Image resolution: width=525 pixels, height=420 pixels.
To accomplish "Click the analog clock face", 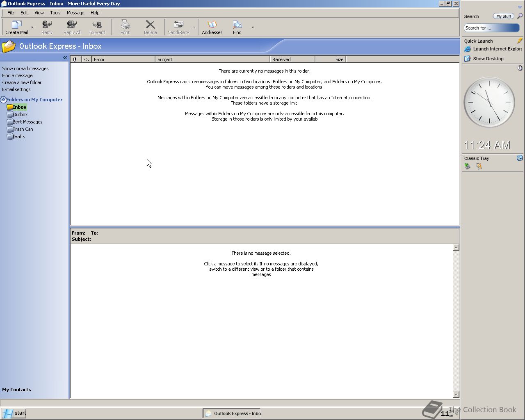I will point(489,103).
